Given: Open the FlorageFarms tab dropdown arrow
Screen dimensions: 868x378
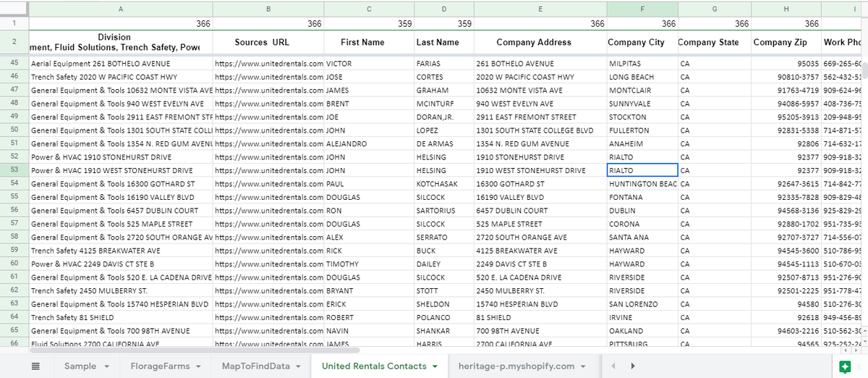Looking at the screenshot, I should (198, 366).
